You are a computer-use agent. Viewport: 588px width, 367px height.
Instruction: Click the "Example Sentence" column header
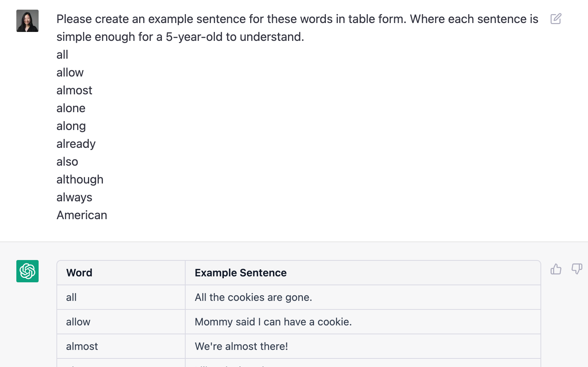pos(241,273)
